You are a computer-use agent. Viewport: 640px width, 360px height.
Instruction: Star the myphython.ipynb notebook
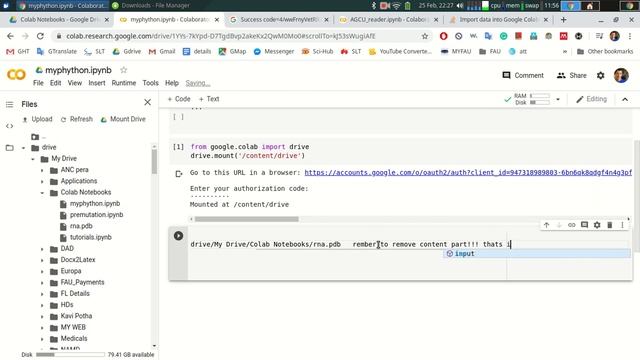tap(124, 70)
